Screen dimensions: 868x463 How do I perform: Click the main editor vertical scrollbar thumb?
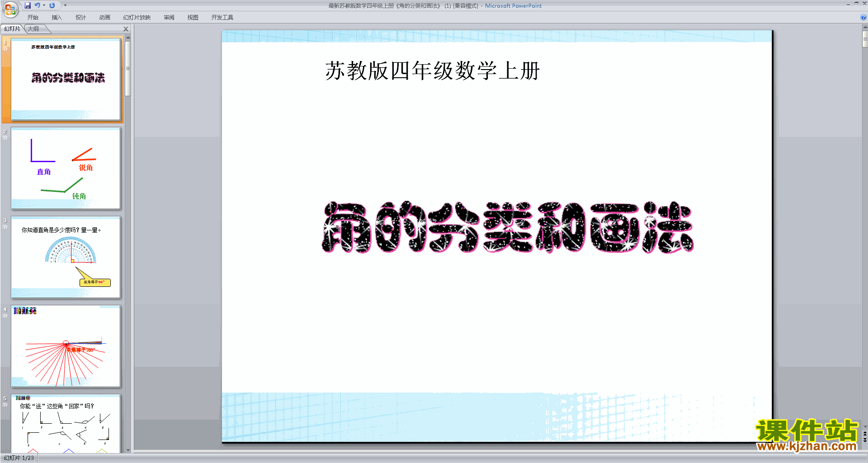pos(865,39)
